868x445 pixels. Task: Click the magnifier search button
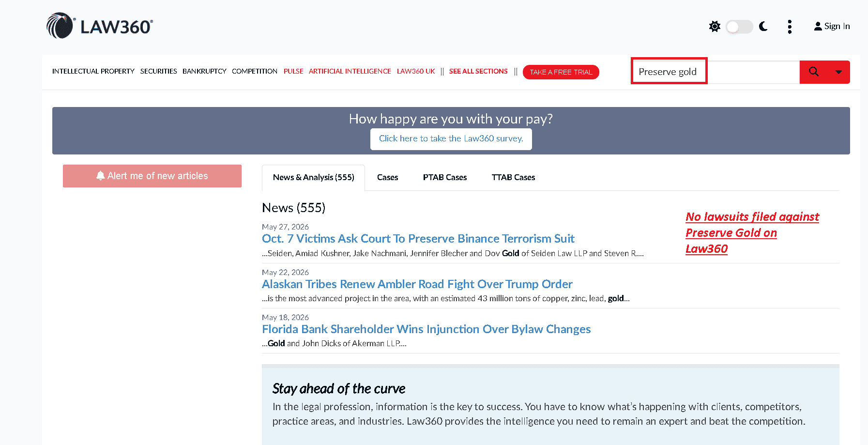coord(814,72)
